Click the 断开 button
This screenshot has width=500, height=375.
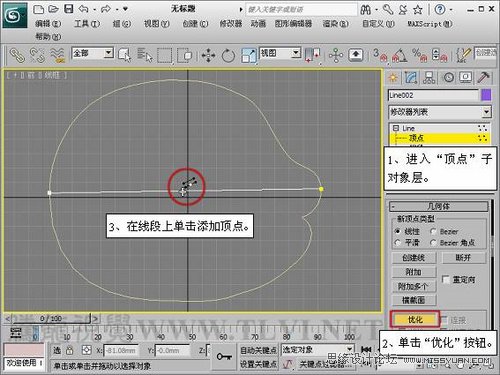click(463, 258)
